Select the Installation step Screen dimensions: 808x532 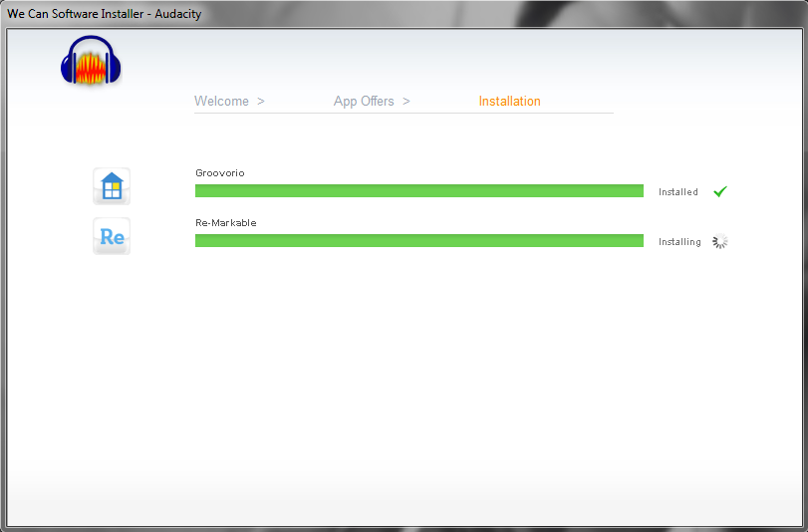(x=510, y=101)
